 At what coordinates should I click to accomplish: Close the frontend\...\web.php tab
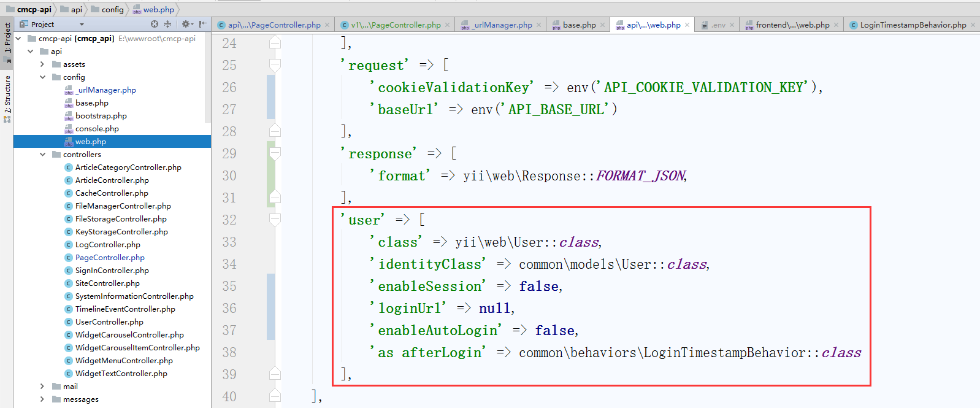click(x=836, y=25)
